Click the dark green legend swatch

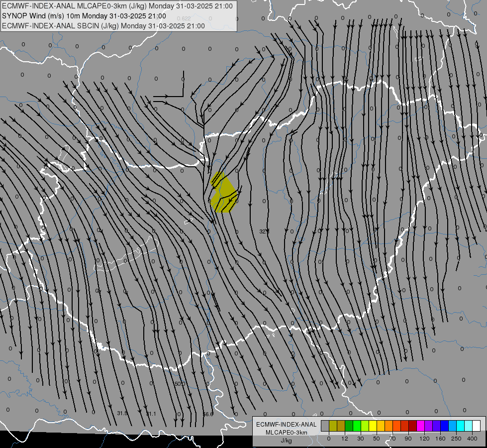(349, 426)
